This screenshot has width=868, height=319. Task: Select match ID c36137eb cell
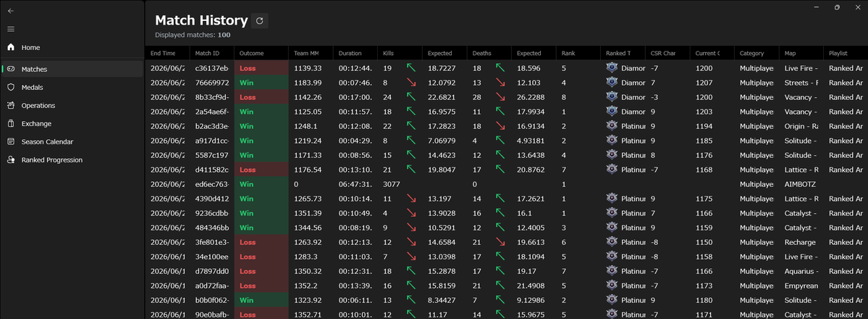click(x=212, y=68)
